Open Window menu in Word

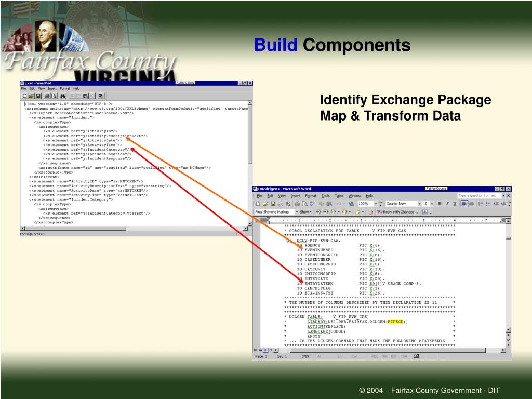coord(354,196)
